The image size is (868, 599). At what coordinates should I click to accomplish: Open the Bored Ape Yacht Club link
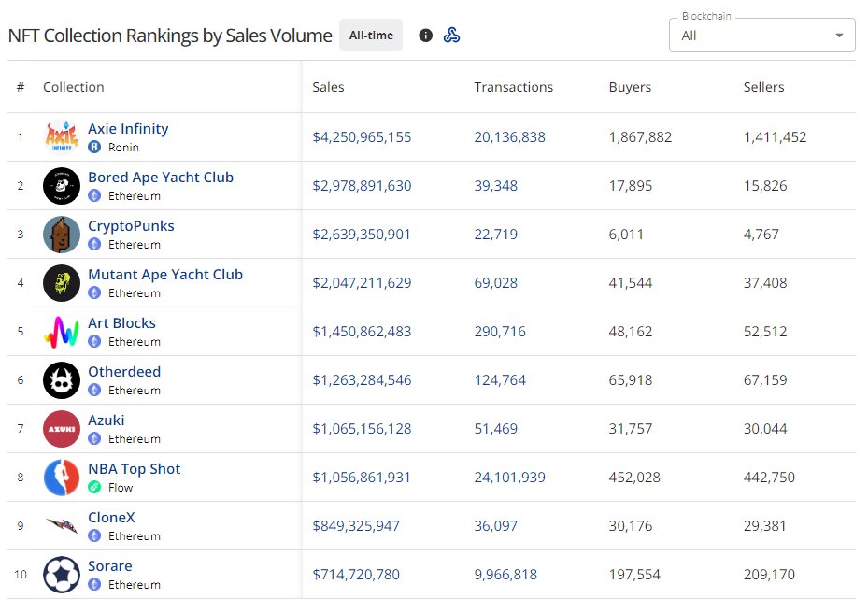tap(161, 178)
